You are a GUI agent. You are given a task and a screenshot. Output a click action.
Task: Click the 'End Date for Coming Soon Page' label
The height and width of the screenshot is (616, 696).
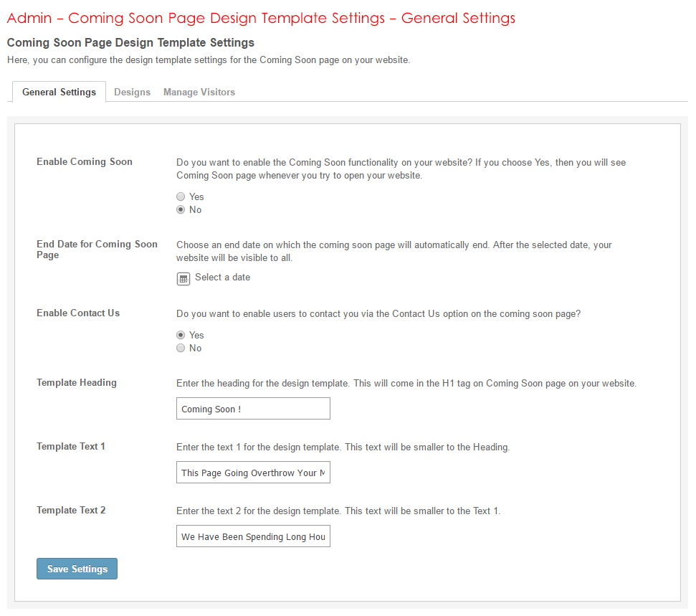(x=97, y=250)
